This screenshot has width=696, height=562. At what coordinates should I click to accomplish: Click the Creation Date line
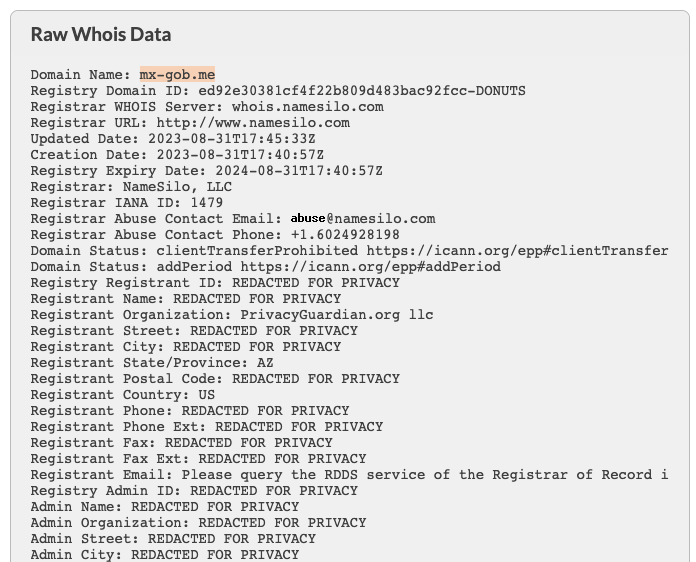click(177, 155)
